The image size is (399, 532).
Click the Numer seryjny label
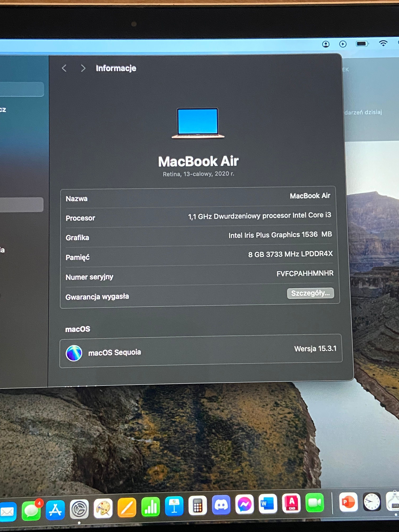[89, 277]
